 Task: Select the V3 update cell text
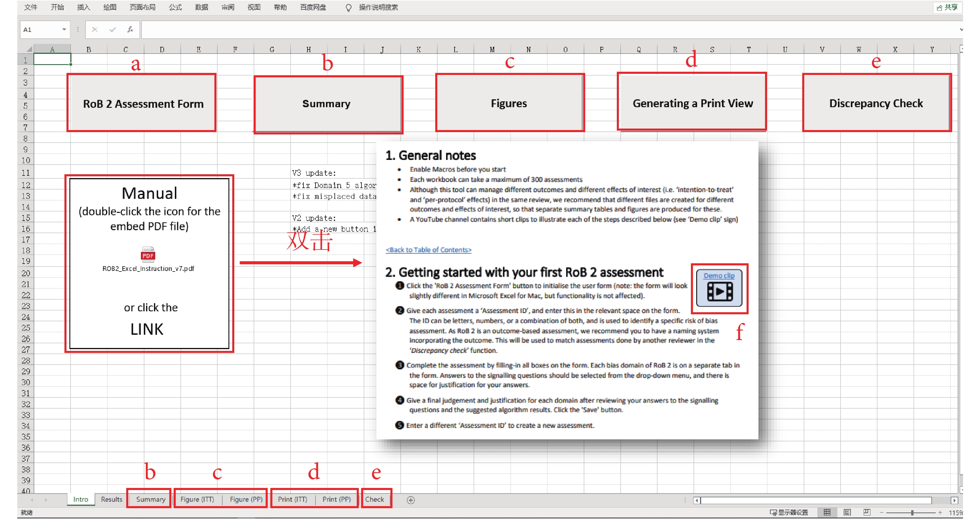314,173
